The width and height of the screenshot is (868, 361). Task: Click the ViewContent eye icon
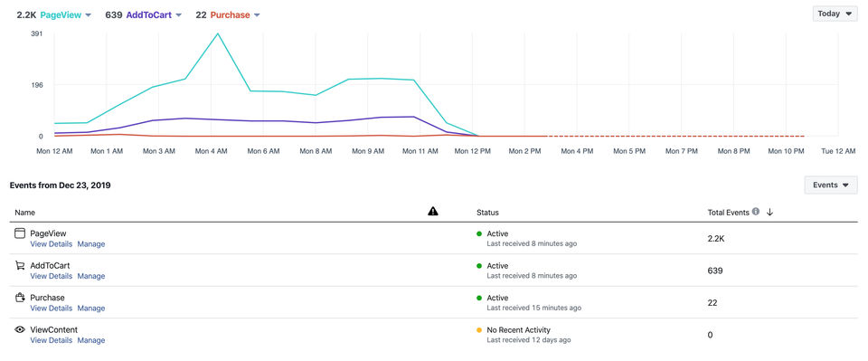tap(20, 329)
